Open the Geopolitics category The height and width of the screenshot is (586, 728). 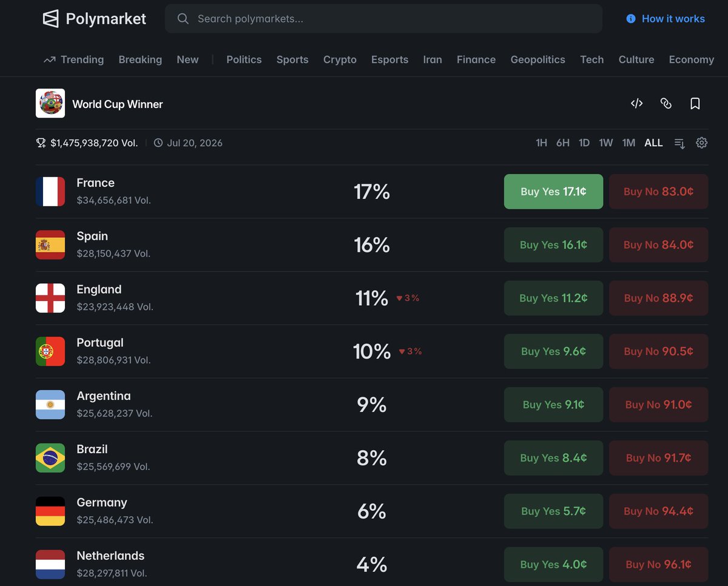(538, 59)
